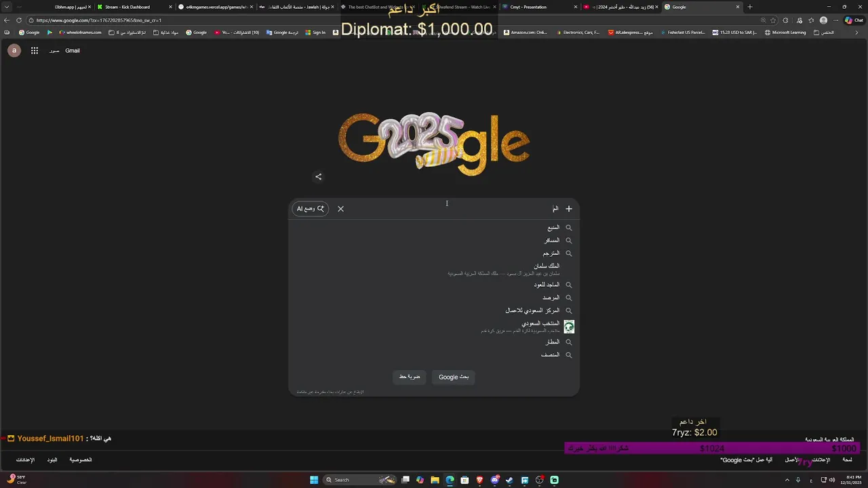868x488 pixels.
Task: Open a new browser tab
Action: (749, 7)
